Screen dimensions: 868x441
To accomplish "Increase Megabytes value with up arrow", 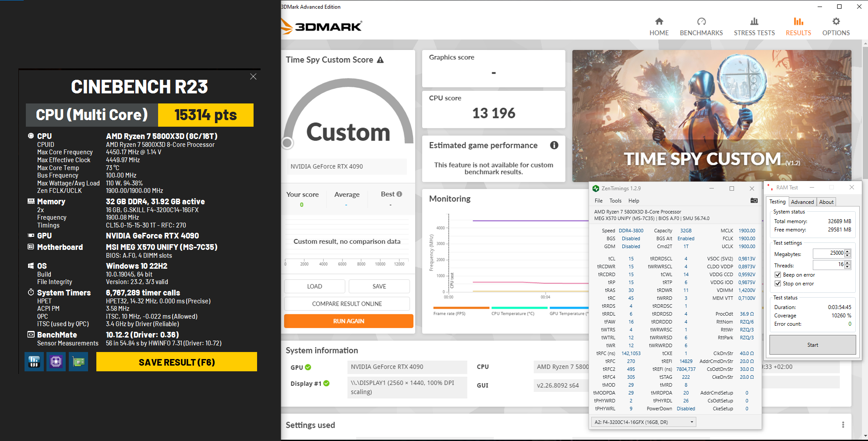I will click(847, 251).
